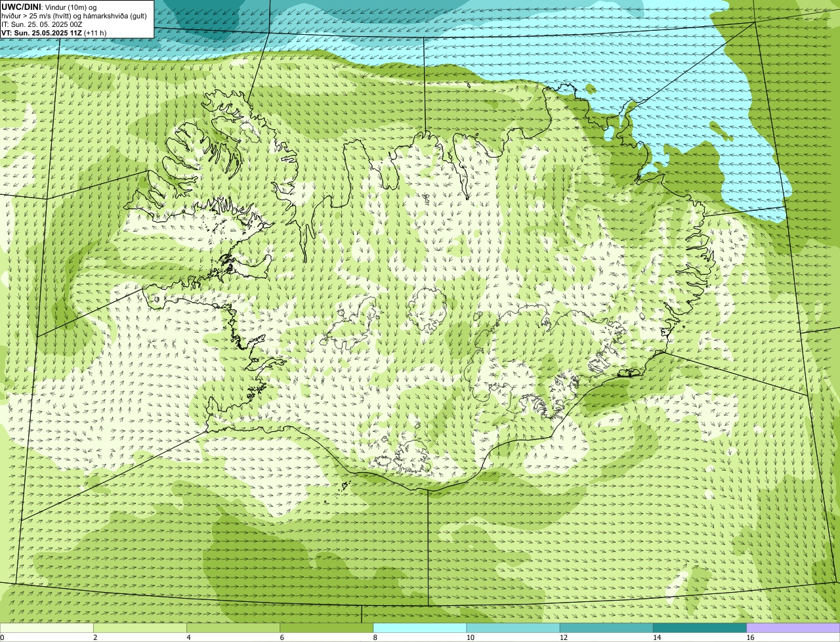Click the "IT: Sun. 25. 05. 2025 00Z" line
Viewport: 840px width, 642px height.
tap(42, 24)
